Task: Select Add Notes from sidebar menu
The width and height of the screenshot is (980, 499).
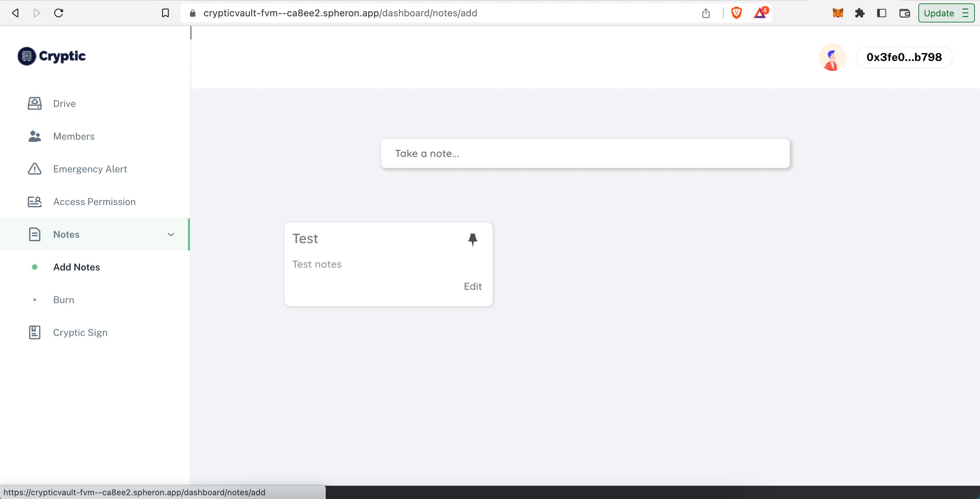Action: 76,267
